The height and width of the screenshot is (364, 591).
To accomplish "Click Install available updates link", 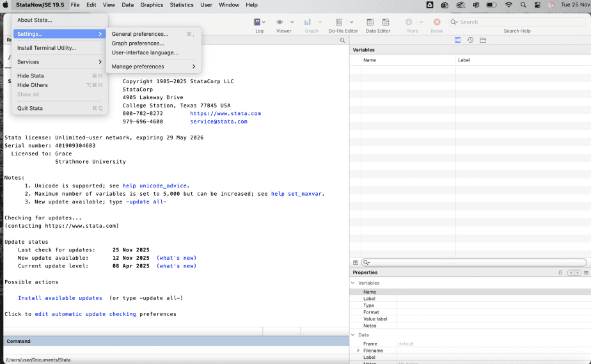I will (x=60, y=298).
